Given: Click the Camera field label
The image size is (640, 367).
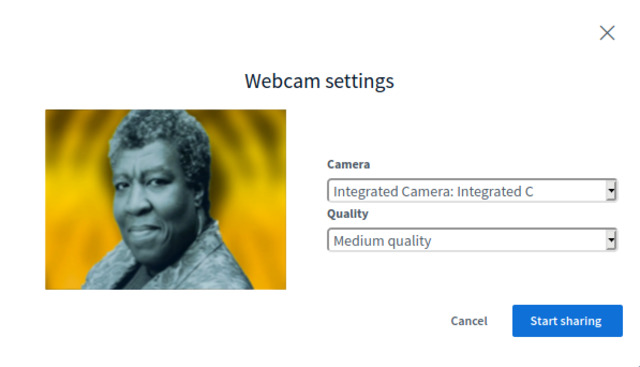Looking at the screenshot, I should (x=349, y=164).
